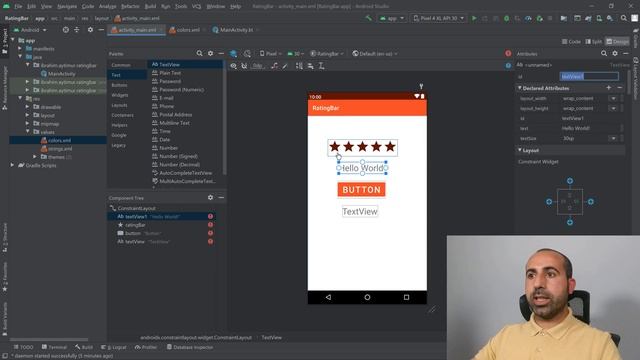Open layout_height value dropdown
The width and height of the screenshot is (640, 360).
coord(613,109)
